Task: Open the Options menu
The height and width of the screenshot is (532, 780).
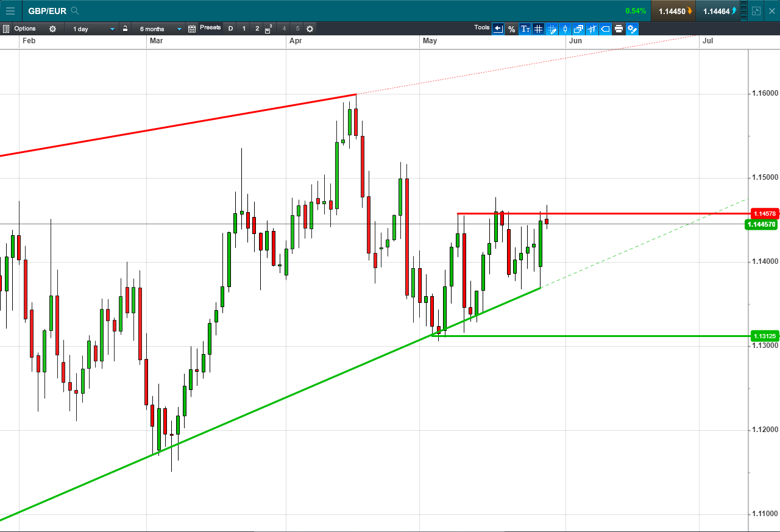Action: point(25,29)
